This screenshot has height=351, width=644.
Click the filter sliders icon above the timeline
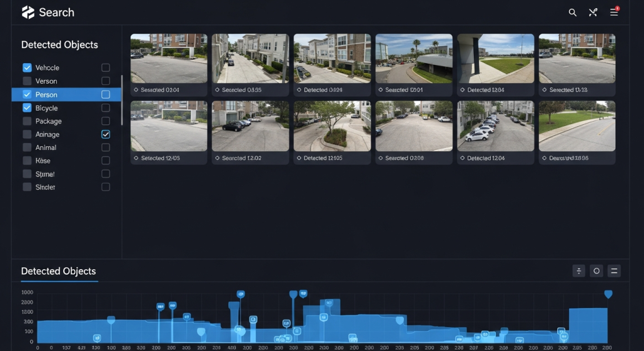click(x=579, y=271)
